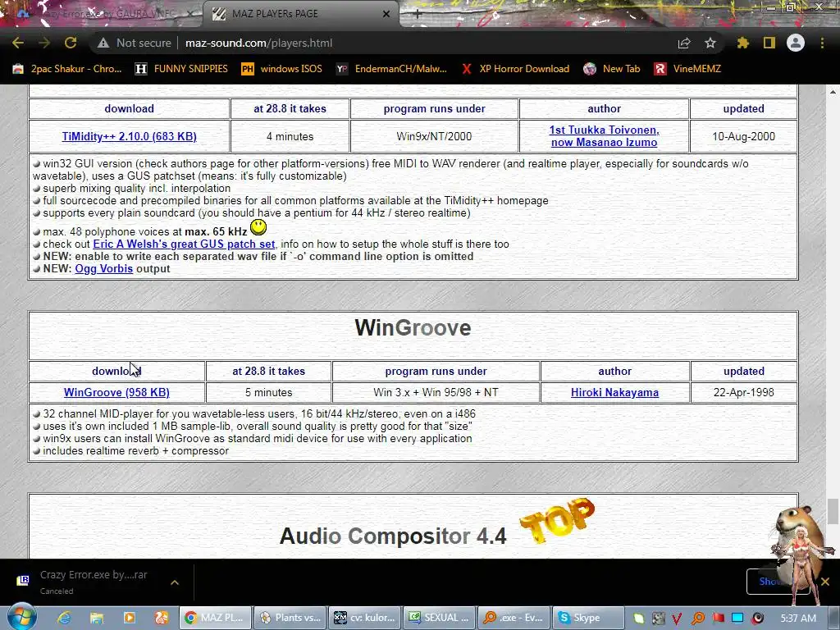This screenshot has height=630, width=840.
Task: Close the MAZ PLAYERs PAGE tab
Action: pos(386,14)
